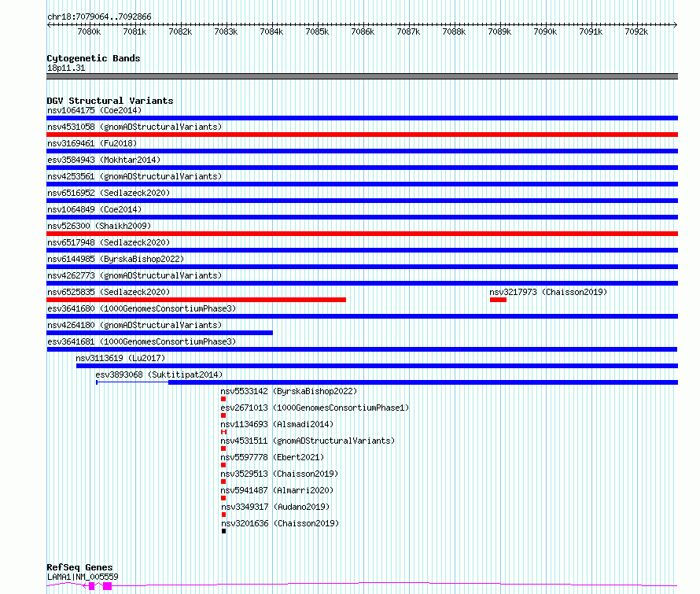
Task: Click the DGV Structural Variants track heading
Action: pyautogui.click(x=110, y=101)
